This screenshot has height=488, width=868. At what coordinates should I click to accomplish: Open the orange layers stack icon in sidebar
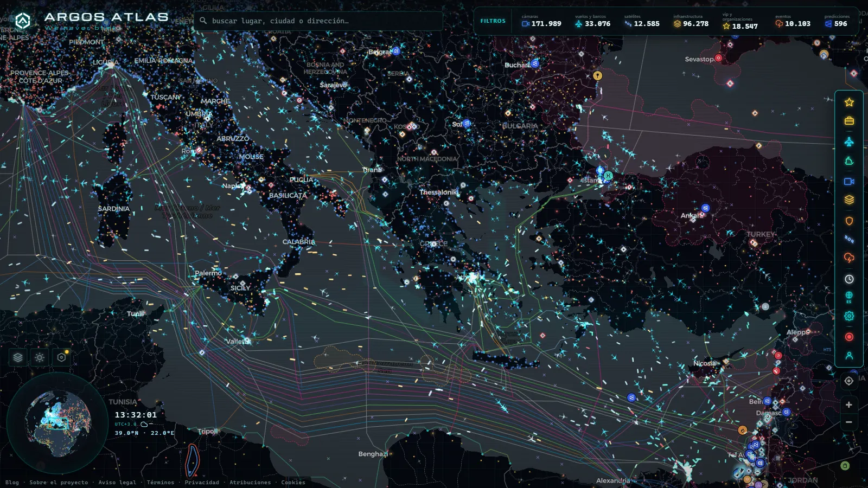pos(849,200)
